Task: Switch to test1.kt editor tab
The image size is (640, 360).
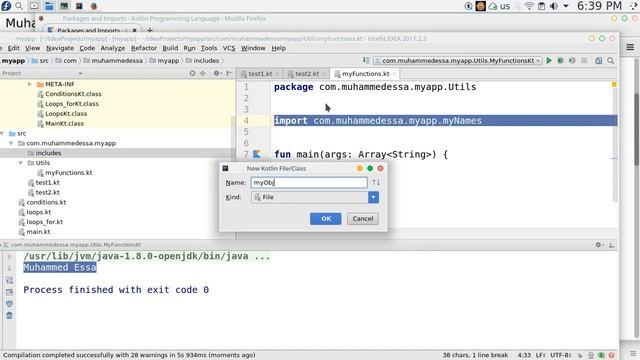Action: click(260, 74)
